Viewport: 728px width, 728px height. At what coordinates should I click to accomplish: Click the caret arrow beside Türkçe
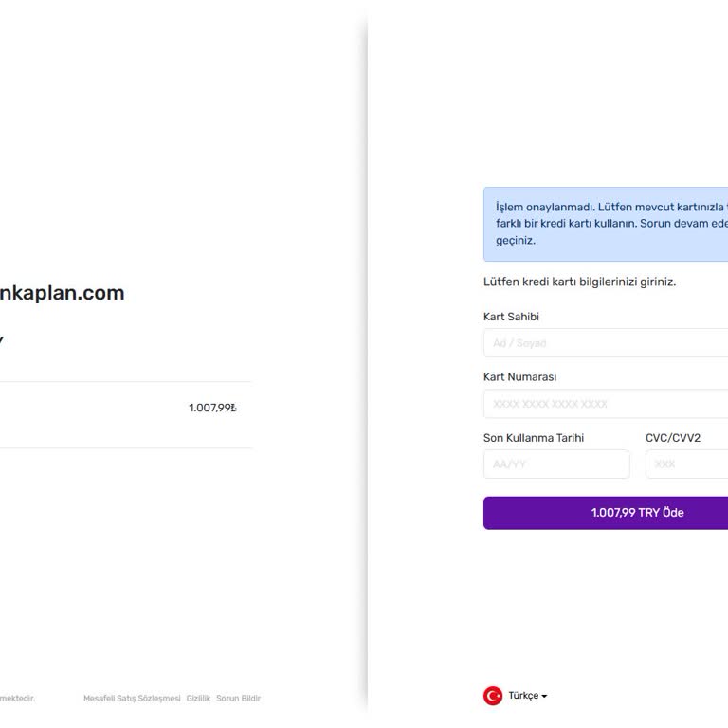click(x=545, y=697)
